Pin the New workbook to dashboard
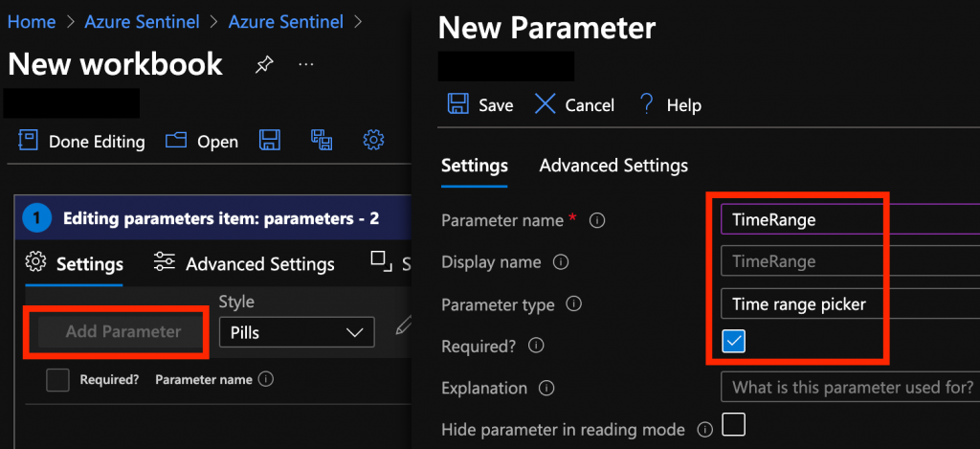The width and height of the screenshot is (980, 449). pyautogui.click(x=264, y=64)
